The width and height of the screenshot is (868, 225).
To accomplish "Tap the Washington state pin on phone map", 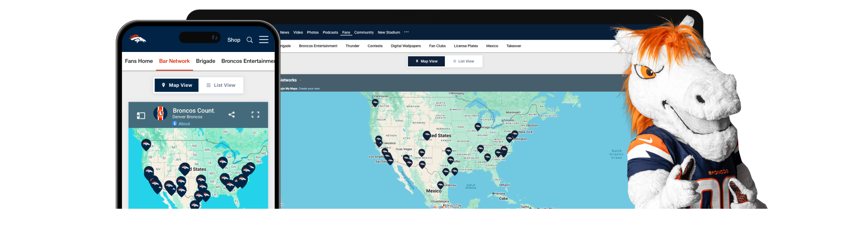I will click(x=146, y=145).
